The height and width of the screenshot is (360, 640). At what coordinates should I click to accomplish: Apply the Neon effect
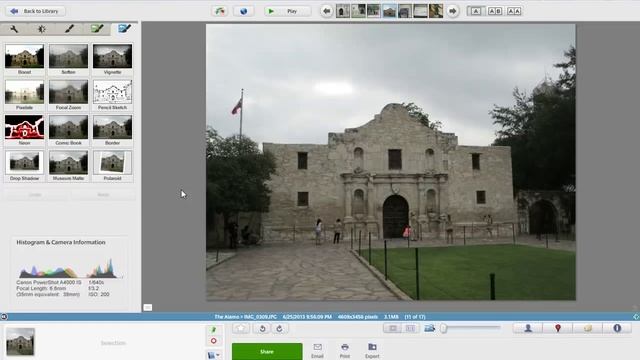(24, 130)
